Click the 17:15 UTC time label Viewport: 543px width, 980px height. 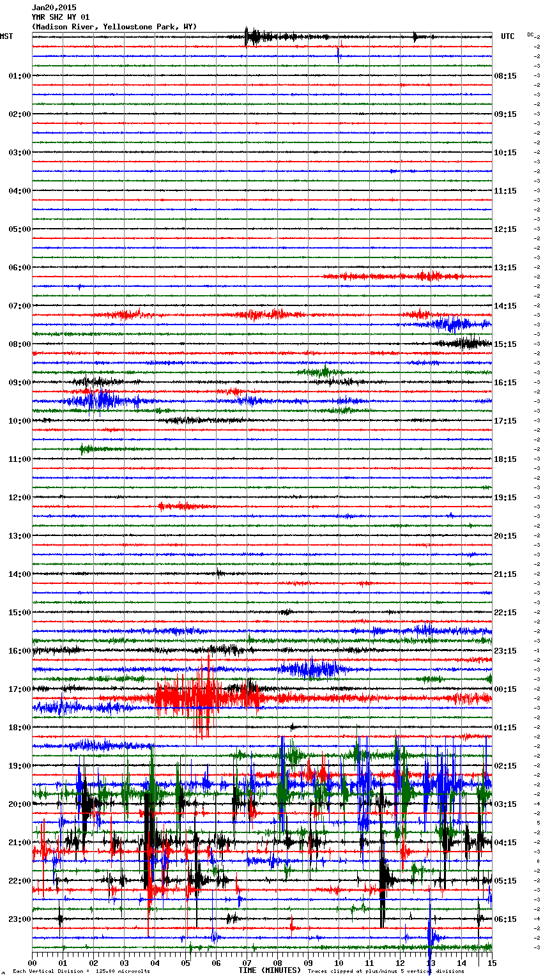(x=505, y=421)
